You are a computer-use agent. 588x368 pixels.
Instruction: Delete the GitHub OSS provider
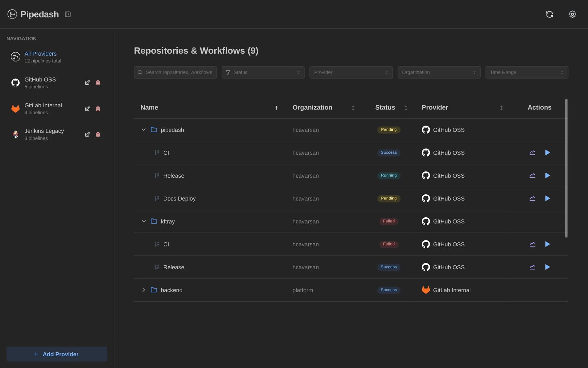[98, 82]
